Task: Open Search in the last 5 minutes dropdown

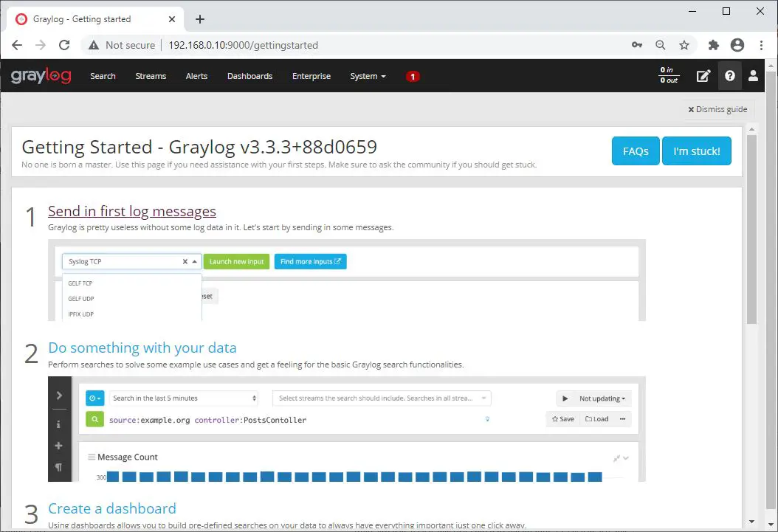Action: click(x=183, y=398)
